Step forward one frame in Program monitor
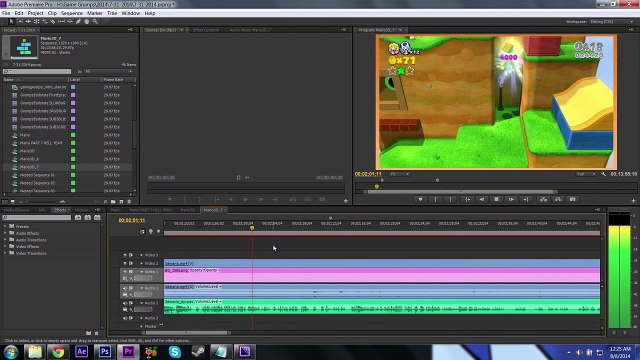The image size is (640, 360). coord(511,199)
